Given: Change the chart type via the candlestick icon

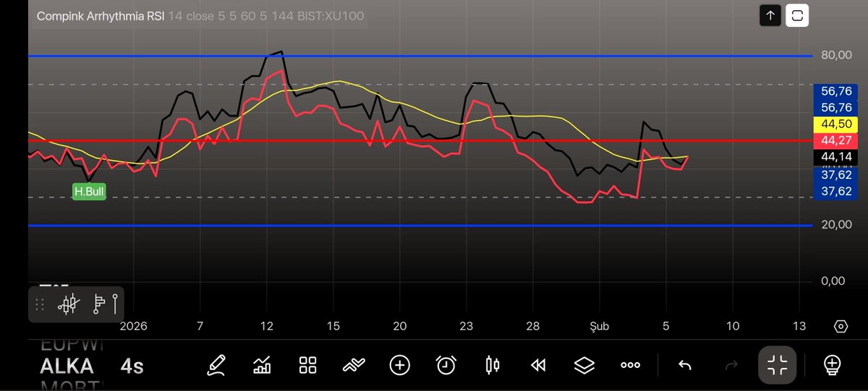Looking at the screenshot, I should [493, 365].
